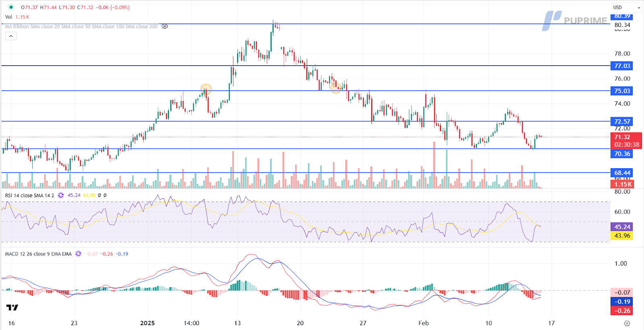Toggle MA Ribbon indicator visibility eye icon
The width and height of the screenshot is (644, 330).
[x=165, y=27]
